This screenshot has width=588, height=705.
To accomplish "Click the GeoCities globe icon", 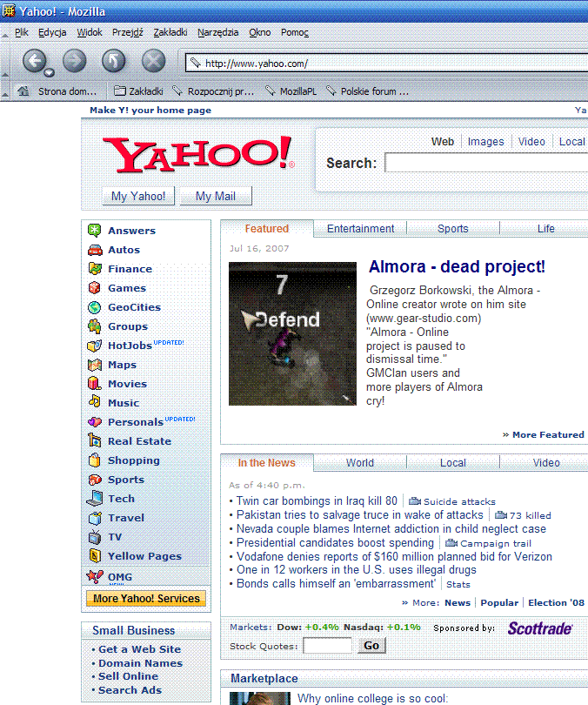I will 95,307.
